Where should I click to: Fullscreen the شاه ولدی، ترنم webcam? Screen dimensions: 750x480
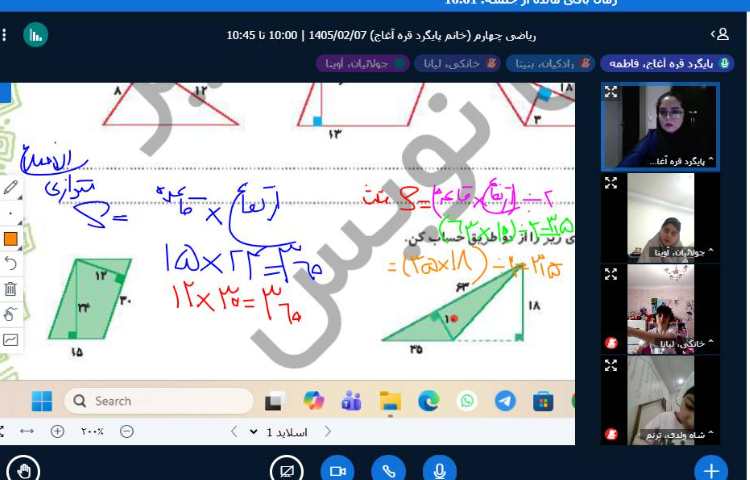pyautogui.click(x=611, y=365)
